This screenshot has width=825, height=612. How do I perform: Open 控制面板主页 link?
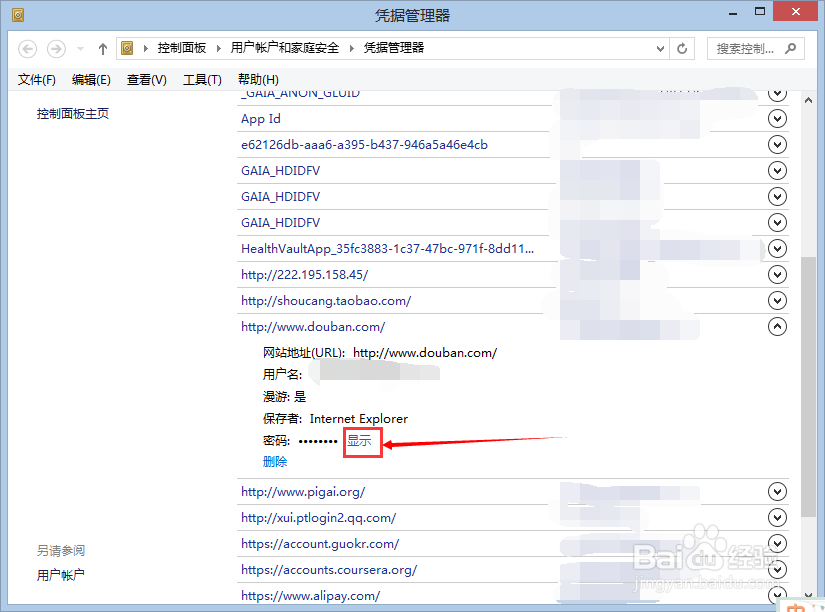coord(73,114)
